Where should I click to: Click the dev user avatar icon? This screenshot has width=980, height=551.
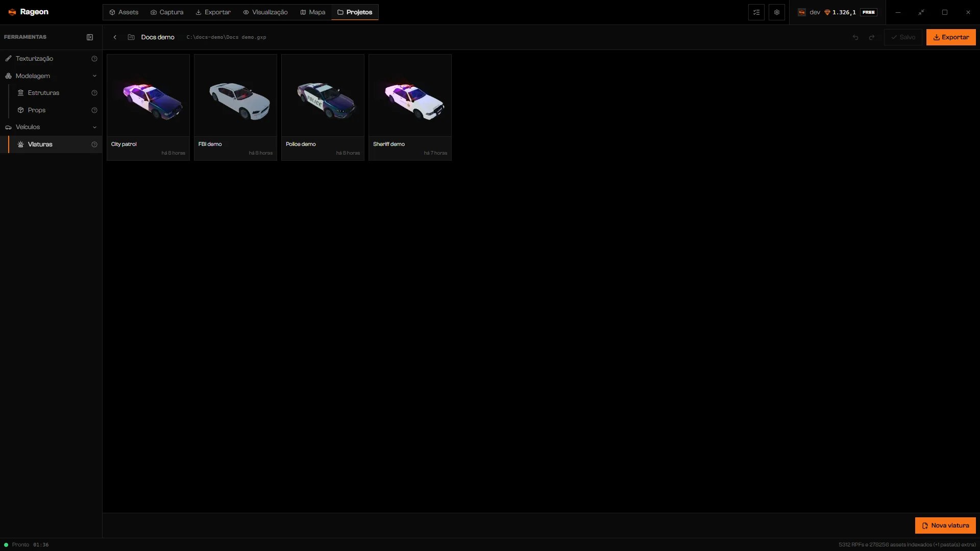tap(802, 12)
